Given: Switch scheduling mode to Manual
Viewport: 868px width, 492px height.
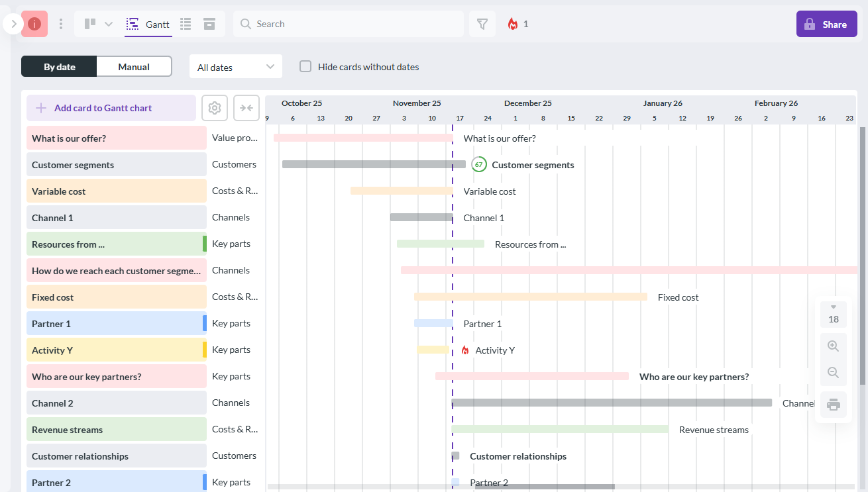Looking at the screenshot, I should click(134, 66).
